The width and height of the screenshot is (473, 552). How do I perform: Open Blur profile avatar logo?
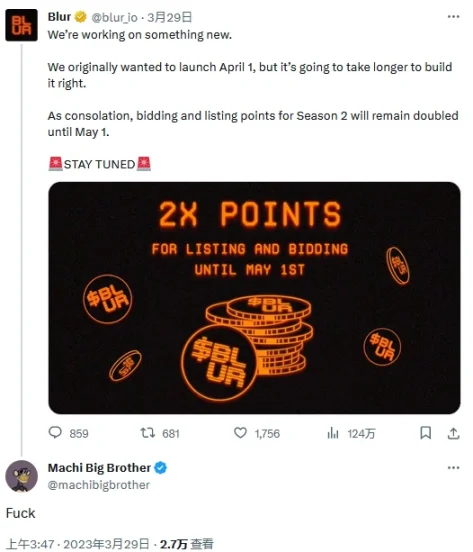click(x=21, y=25)
